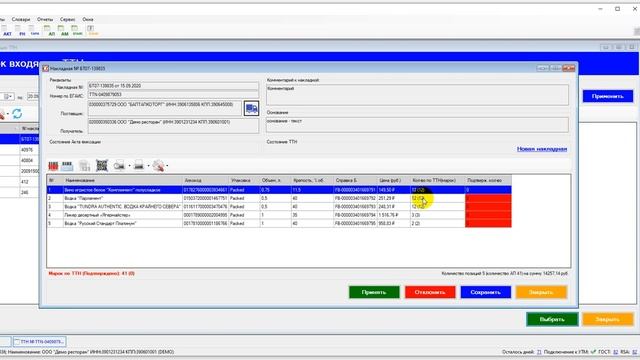
Task: Select 40976 row in background invoice list
Action: (20, 150)
